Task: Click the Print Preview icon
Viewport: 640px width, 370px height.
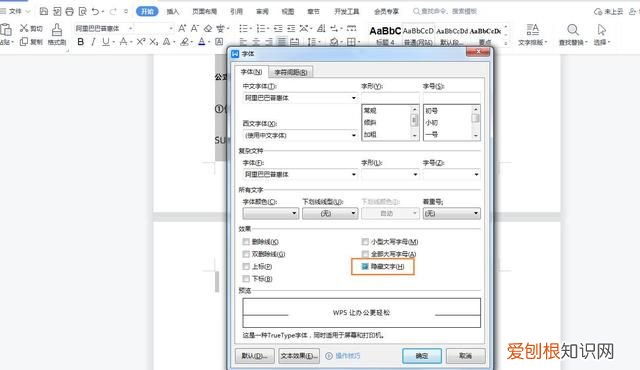Action: point(82,11)
